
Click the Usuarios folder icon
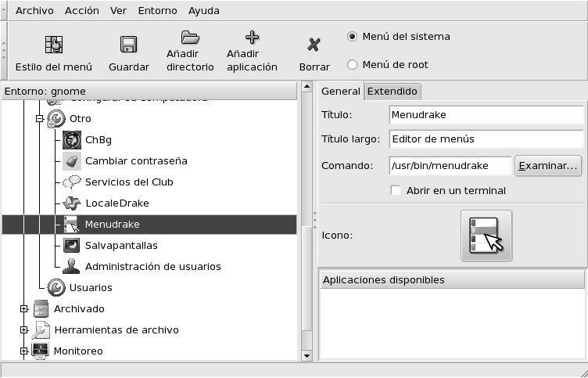[56, 287]
